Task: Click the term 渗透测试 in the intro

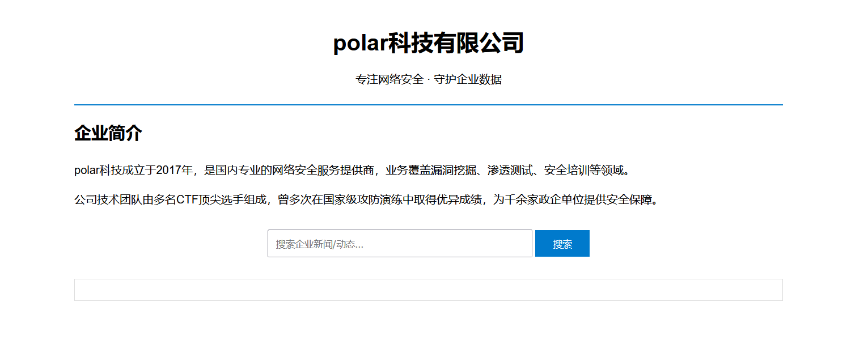Action: click(510, 170)
